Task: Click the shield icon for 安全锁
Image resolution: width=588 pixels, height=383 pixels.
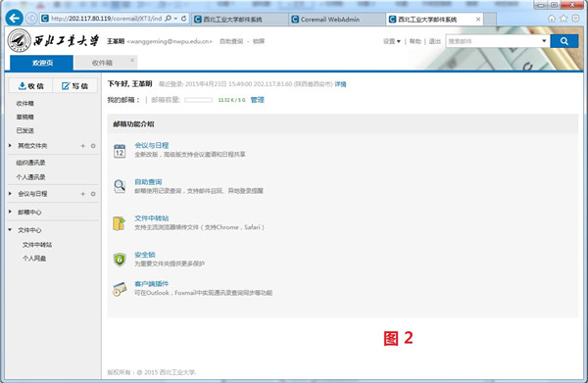Action: click(x=120, y=260)
